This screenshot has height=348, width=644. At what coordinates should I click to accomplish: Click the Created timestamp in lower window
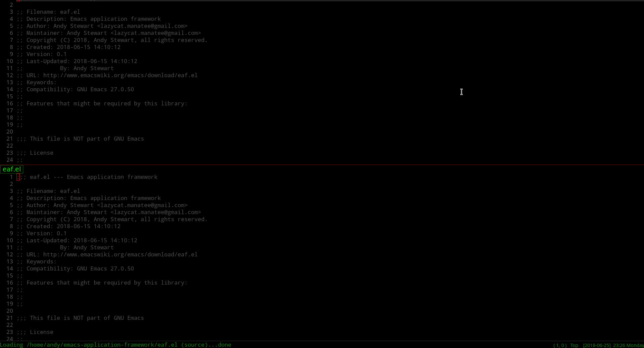[89, 226]
